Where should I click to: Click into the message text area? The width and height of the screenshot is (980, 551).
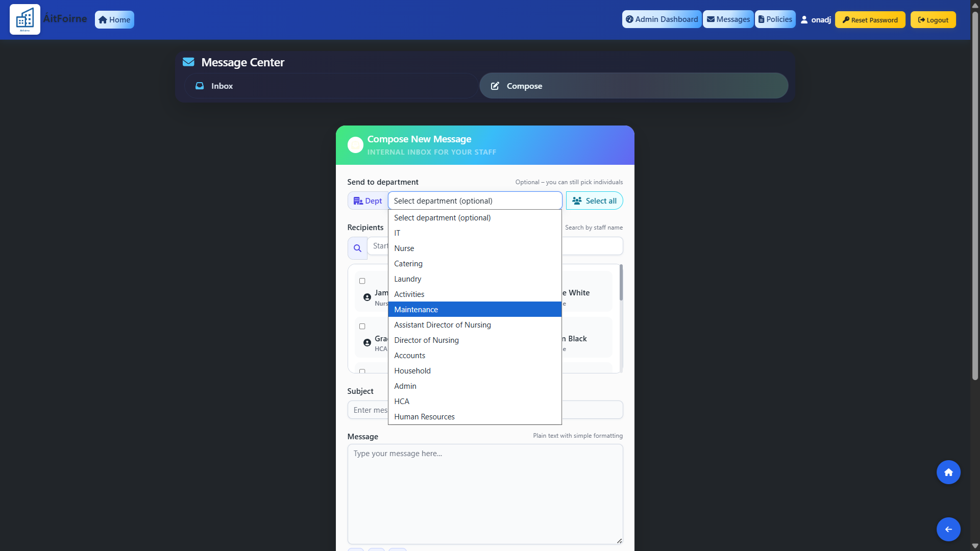(485, 494)
